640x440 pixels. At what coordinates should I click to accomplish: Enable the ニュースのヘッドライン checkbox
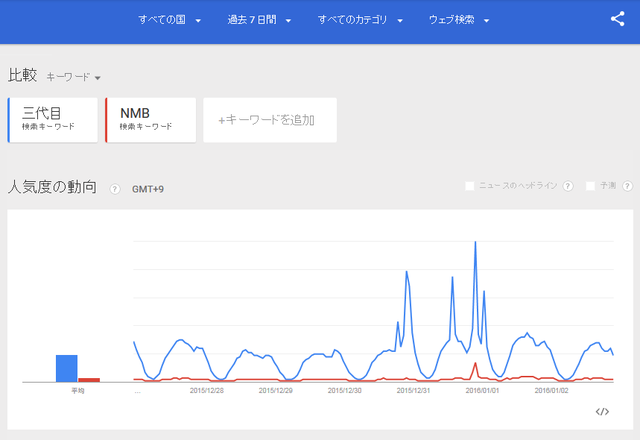[470, 186]
